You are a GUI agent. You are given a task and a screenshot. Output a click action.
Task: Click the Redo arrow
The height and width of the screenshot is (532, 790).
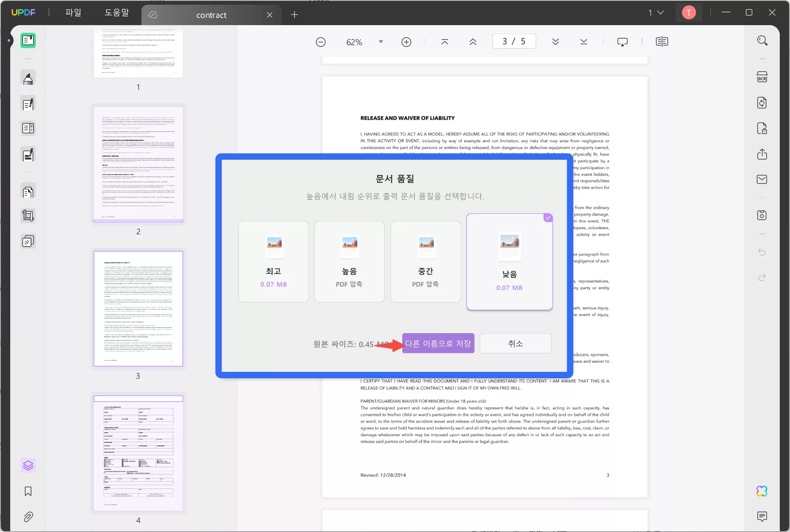762,278
